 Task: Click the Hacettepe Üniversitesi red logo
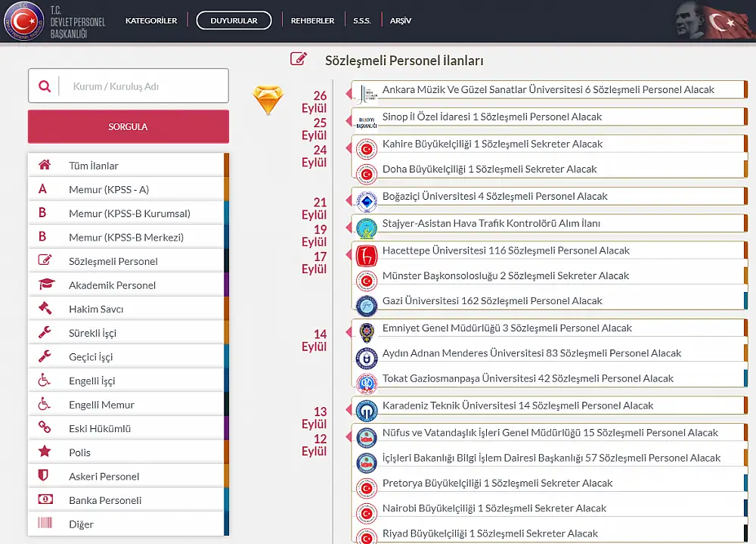[367, 256]
